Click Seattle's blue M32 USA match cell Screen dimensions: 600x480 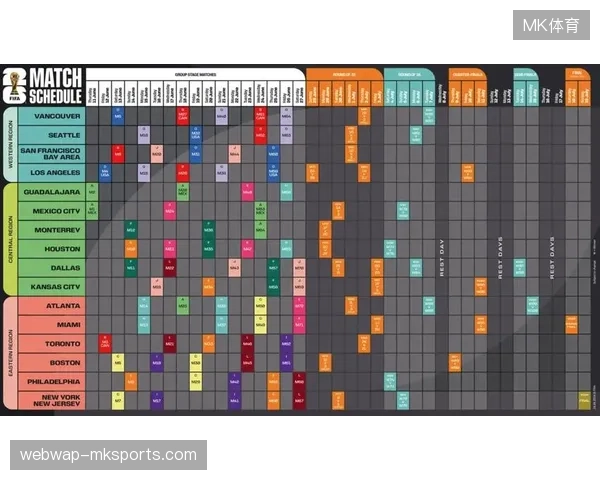pos(196,135)
